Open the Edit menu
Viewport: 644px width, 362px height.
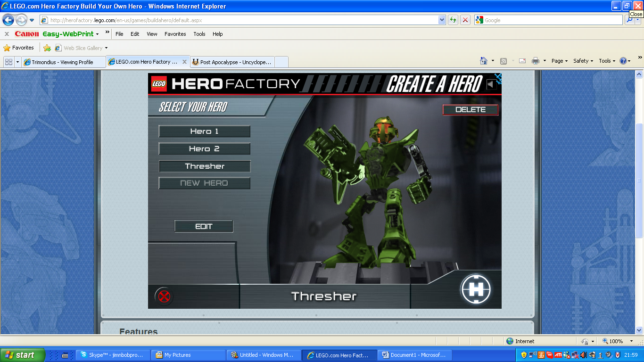135,34
